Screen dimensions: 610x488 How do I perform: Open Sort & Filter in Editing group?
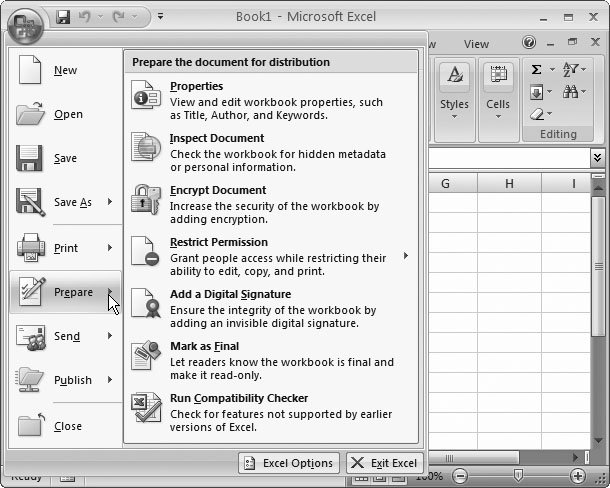572,69
